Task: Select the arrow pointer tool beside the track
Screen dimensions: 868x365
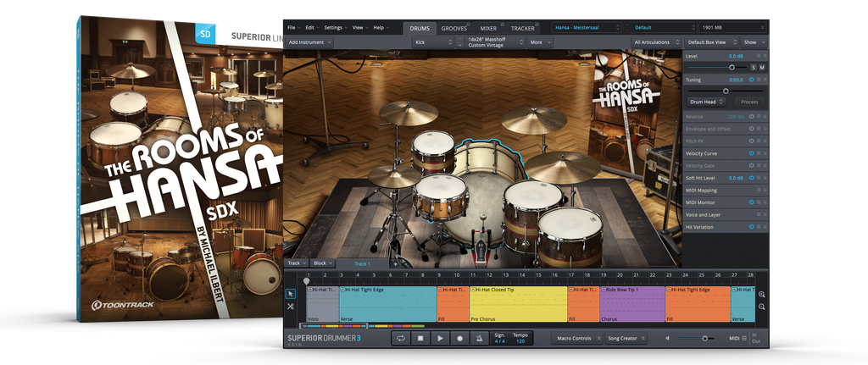Action: [291, 295]
